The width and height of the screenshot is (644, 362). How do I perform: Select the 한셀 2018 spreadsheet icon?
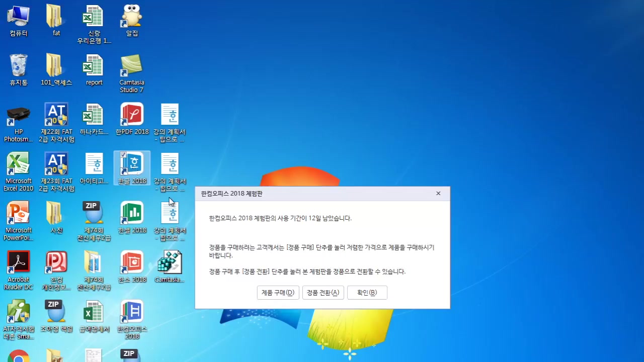131,214
